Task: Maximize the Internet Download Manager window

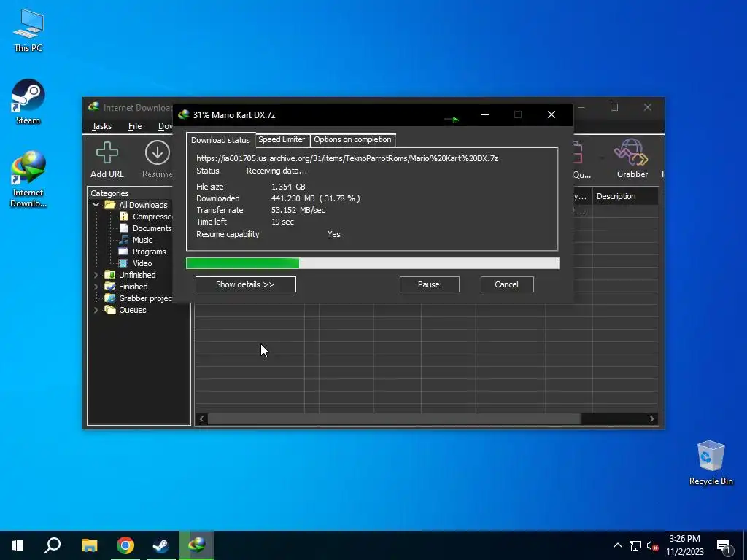Action: click(x=614, y=108)
